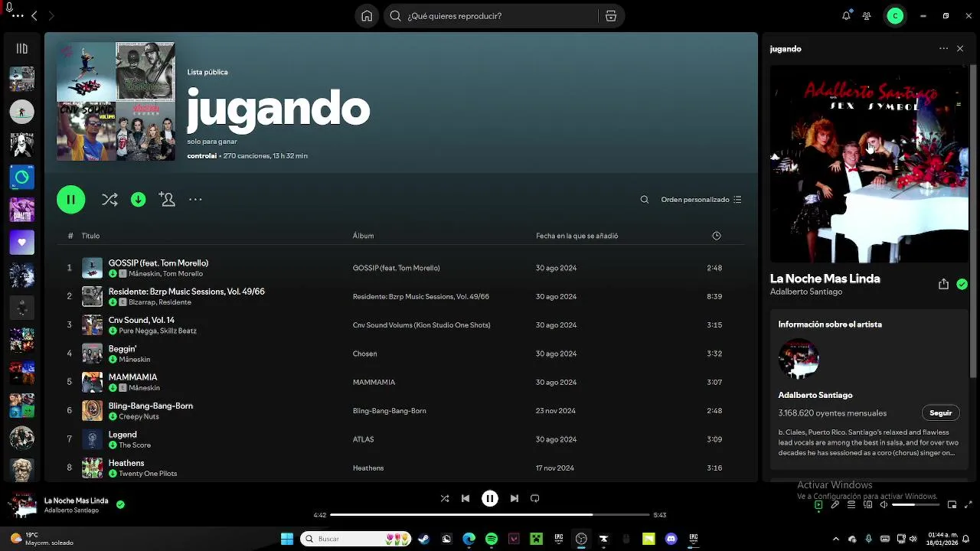Toggle saved checkmark in Now Playing panel

coord(962,284)
